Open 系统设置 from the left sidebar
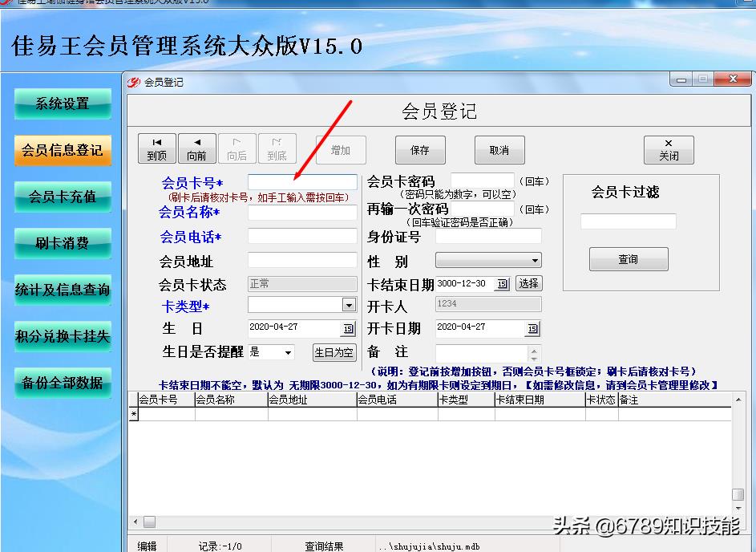Viewport: 756px width, 552px height. coord(63,103)
